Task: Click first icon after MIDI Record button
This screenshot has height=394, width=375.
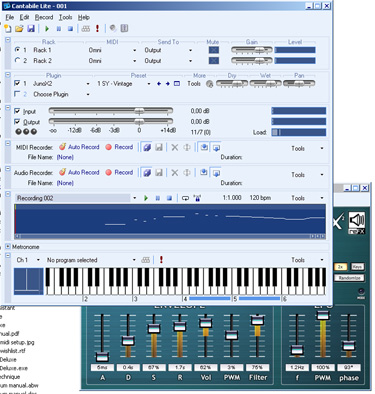Action: 147,147
